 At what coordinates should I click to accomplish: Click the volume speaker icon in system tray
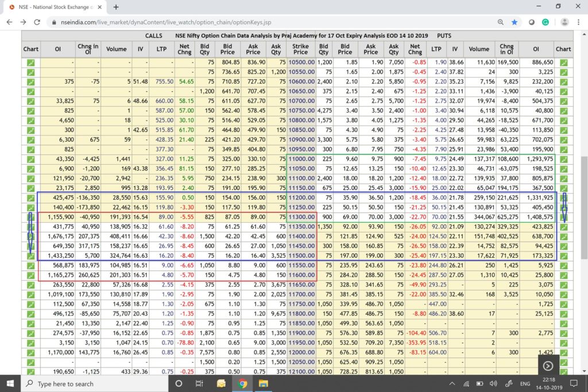click(493, 383)
